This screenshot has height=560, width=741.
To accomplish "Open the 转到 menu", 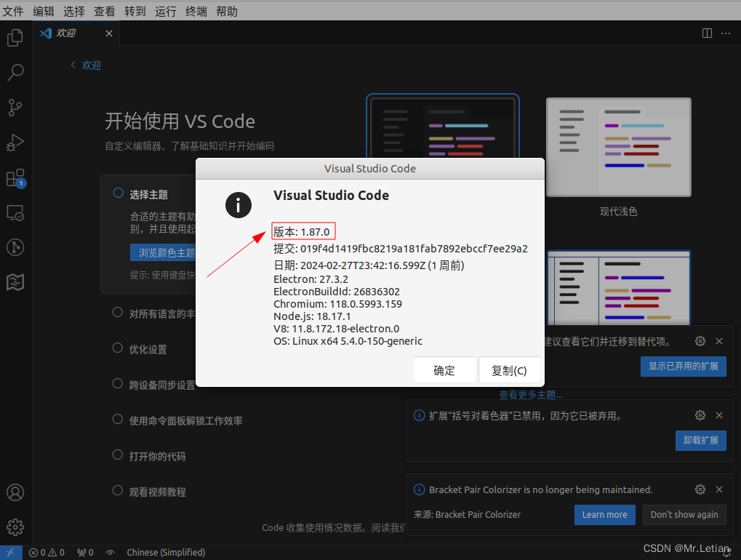I will tap(135, 12).
